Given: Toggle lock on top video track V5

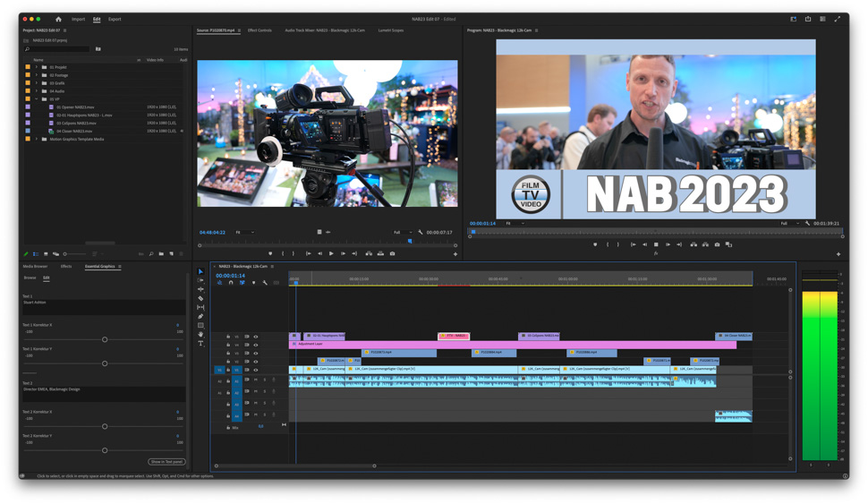Looking at the screenshot, I should (x=228, y=337).
